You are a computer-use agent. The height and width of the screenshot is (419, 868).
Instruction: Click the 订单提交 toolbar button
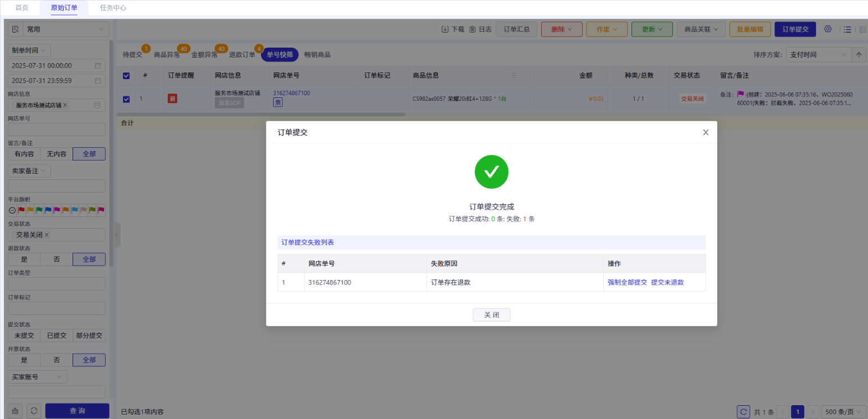pyautogui.click(x=795, y=29)
